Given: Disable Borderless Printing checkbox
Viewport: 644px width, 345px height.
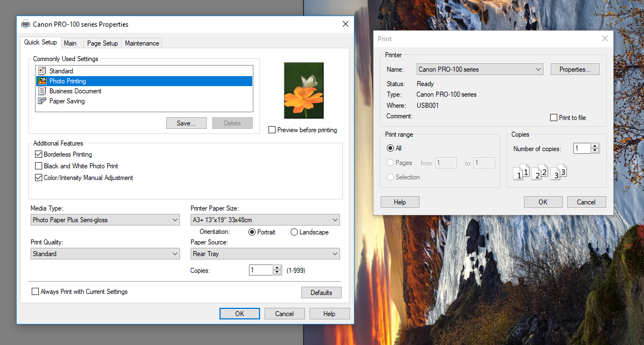Looking at the screenshot, I should [39, 154].
